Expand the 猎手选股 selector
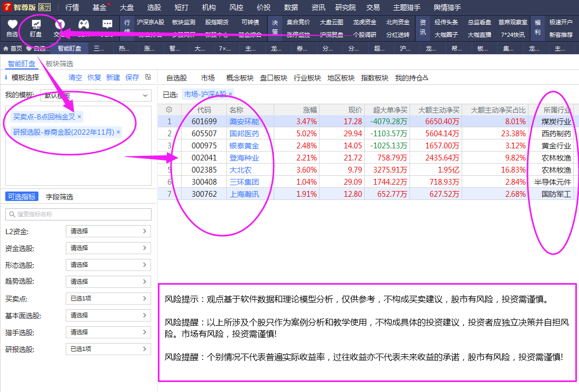The image size is (579, 392). (108, 332)
